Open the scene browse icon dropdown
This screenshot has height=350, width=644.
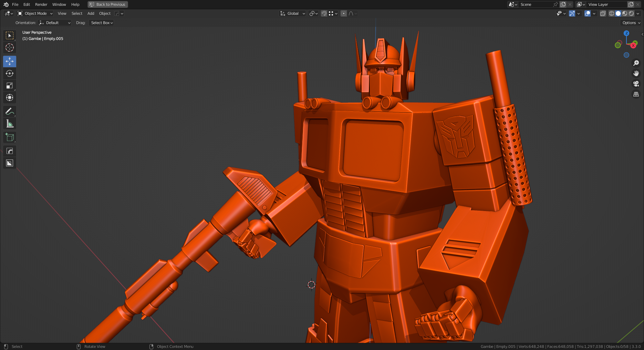coord(513,4)
